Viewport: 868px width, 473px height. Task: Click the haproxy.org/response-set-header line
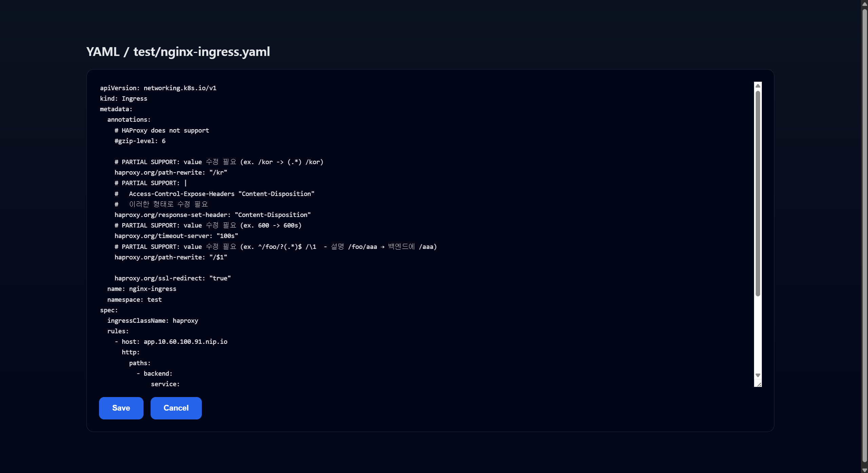212,215
